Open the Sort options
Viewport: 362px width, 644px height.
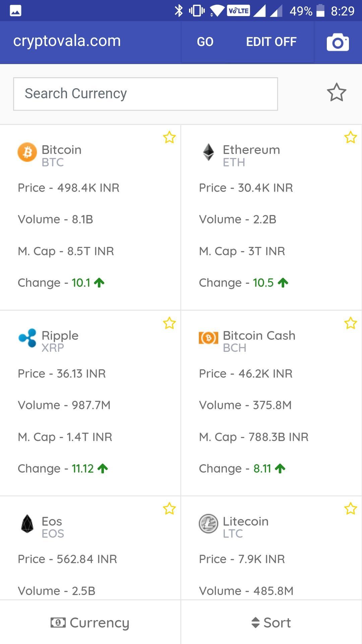[x=271, y=623]
